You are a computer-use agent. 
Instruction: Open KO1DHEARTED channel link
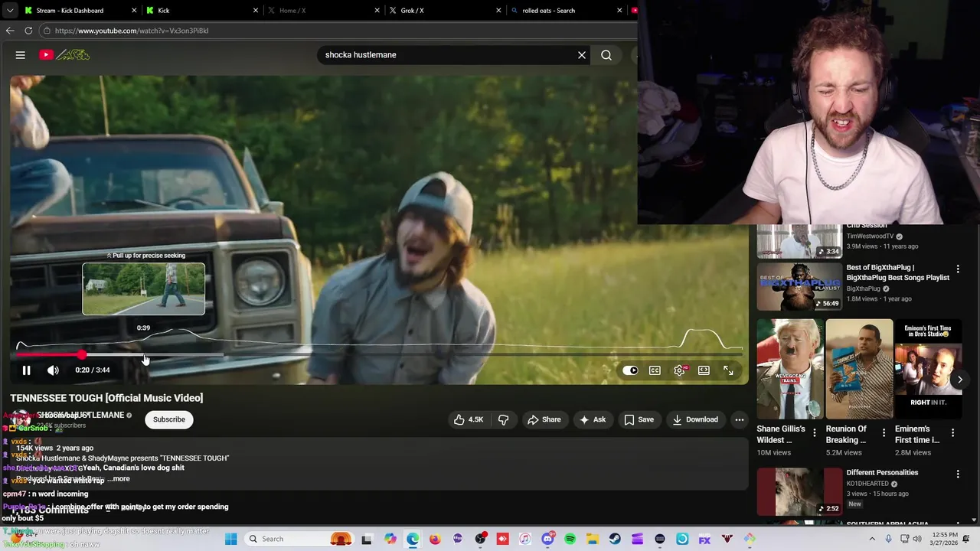pos(869,484)
